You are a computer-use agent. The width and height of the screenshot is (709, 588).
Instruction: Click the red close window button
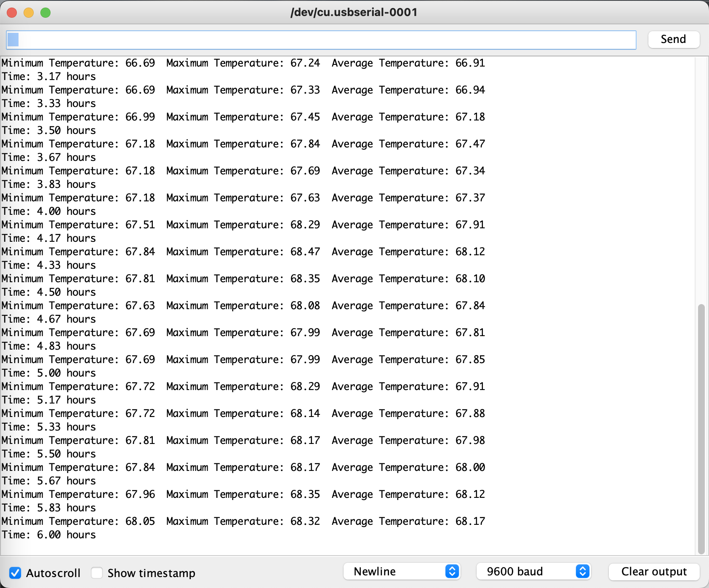[x=12, y=13]
